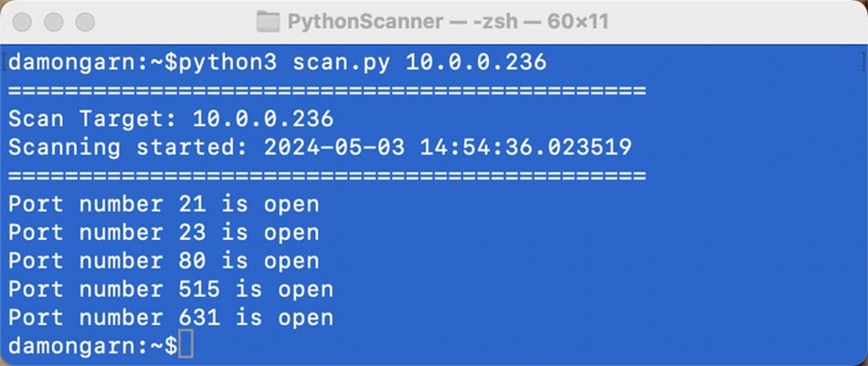
Task: Click the first row of equals signs
Action: coord(326,91)
